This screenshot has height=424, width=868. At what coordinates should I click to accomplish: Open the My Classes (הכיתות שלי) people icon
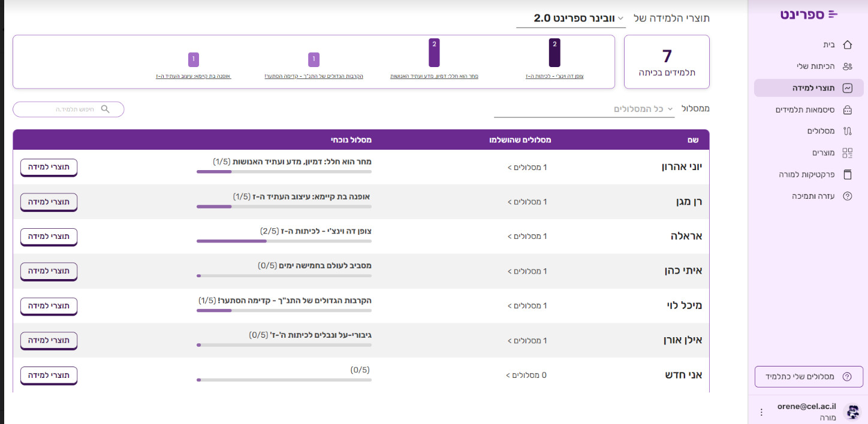[x=847, y=66]
